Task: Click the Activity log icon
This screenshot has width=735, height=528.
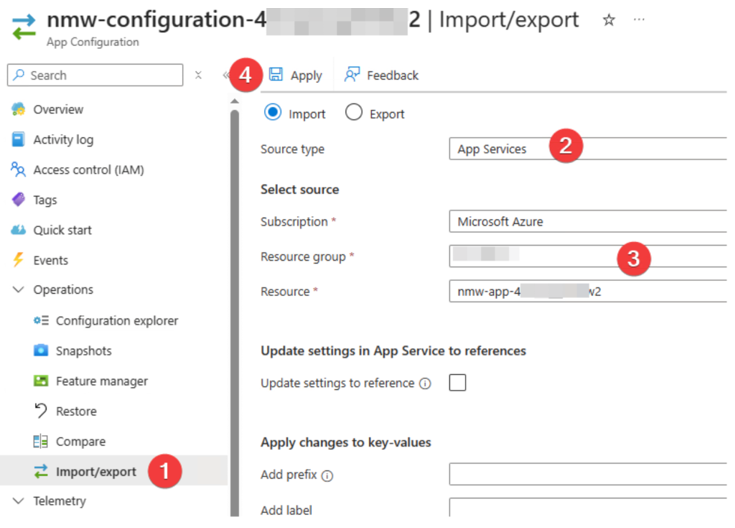Action: pyautogui.click(x=18, y=139)
